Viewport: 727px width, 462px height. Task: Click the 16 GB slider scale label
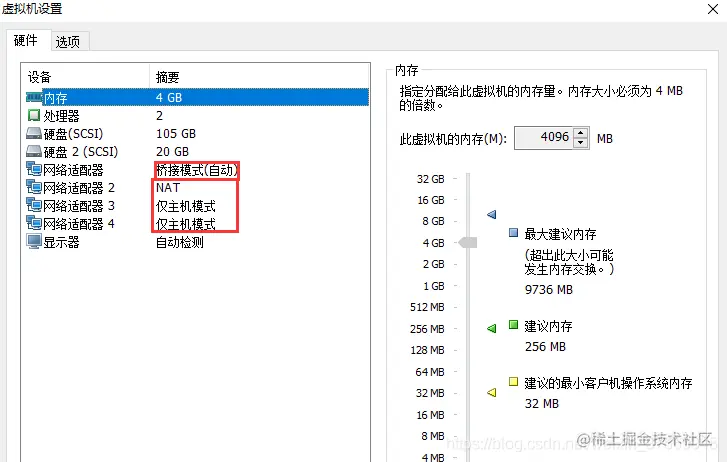pyautogui.click(x=430, y=200)
